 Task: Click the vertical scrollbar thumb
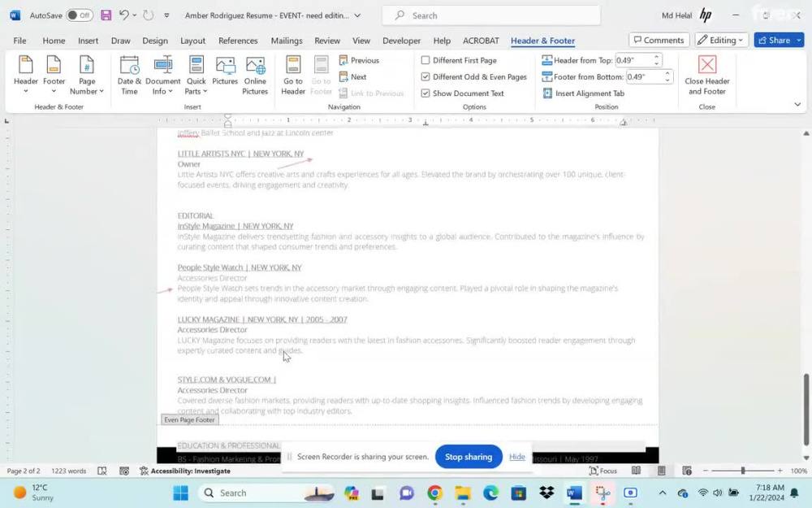(x=806, y=410)
